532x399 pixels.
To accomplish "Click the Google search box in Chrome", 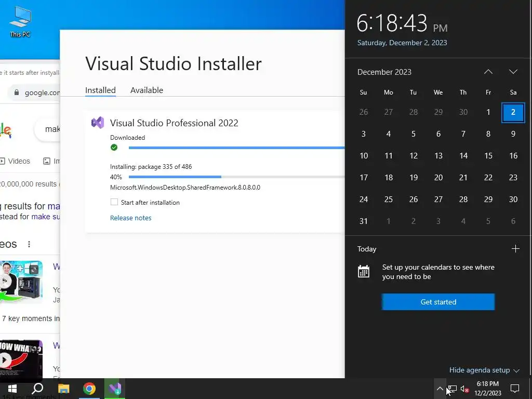I will pos(47,129).
